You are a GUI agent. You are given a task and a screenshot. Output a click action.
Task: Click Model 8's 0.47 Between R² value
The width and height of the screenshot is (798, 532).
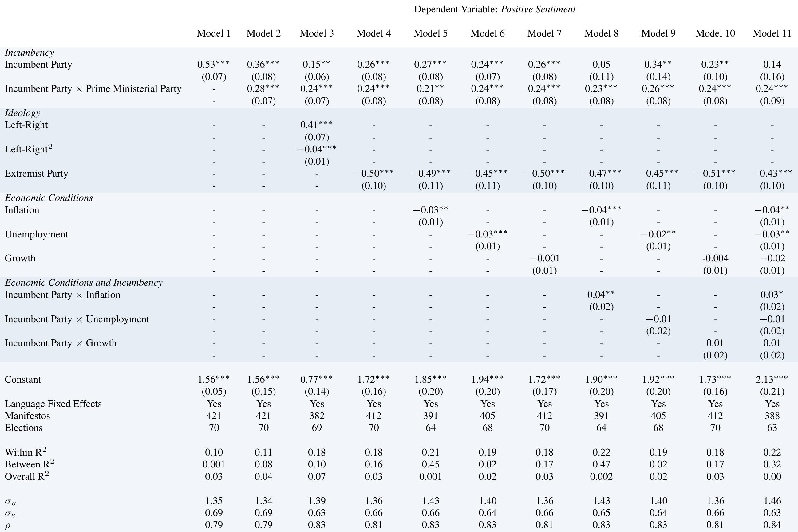click(601, 464)
